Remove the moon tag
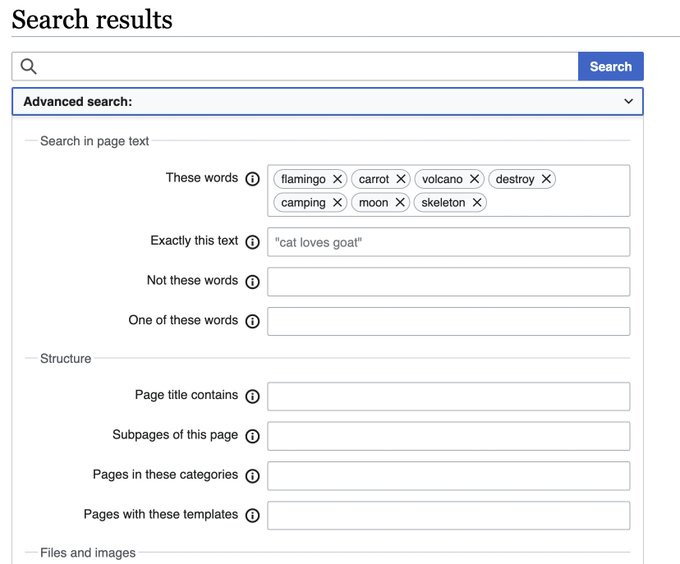The height and width of the screenshot is (564, 680). [400, 202]
